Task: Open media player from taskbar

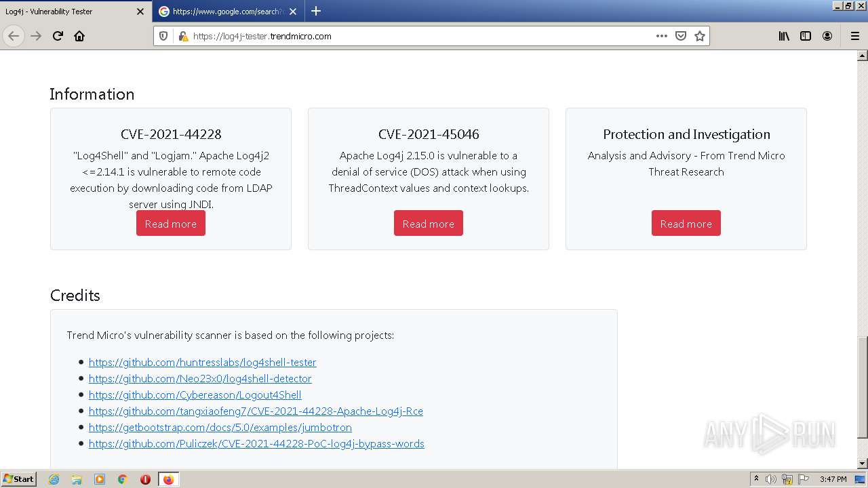Action: [x=100, y=479]
